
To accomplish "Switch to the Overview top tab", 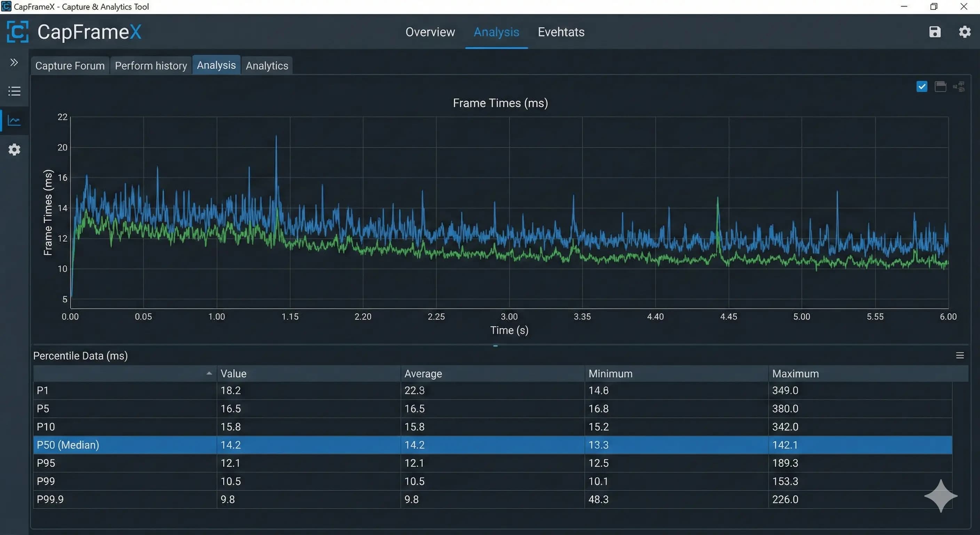I will point(430,32).
